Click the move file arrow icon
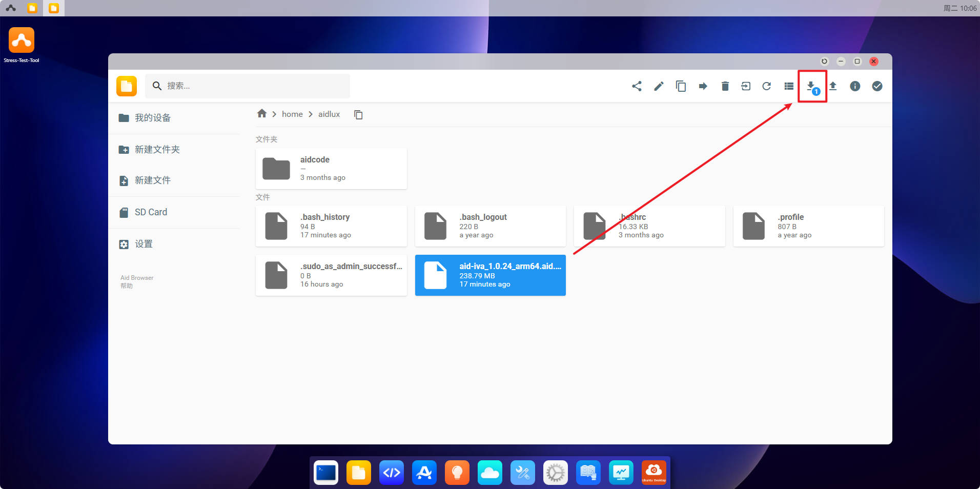Viewport: 980px width, 489px height. click(x=703, y=86)
